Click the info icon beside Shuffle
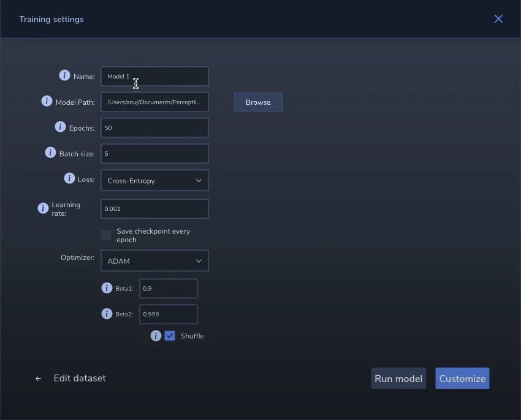 coord(156,335)
